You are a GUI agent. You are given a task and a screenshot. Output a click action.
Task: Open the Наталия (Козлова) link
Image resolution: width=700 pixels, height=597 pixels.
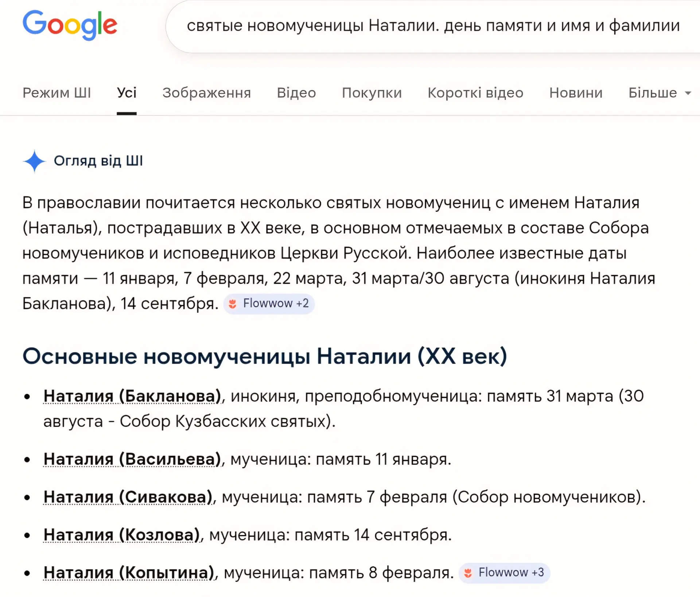[122, 535]
